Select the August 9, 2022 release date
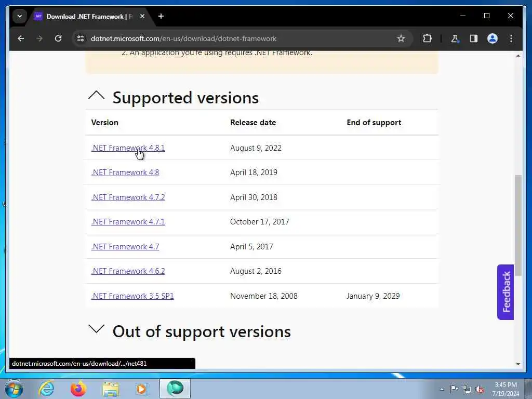Image resolution: width=532 pixels, height=399 pixels. click(x=256, y=148)
